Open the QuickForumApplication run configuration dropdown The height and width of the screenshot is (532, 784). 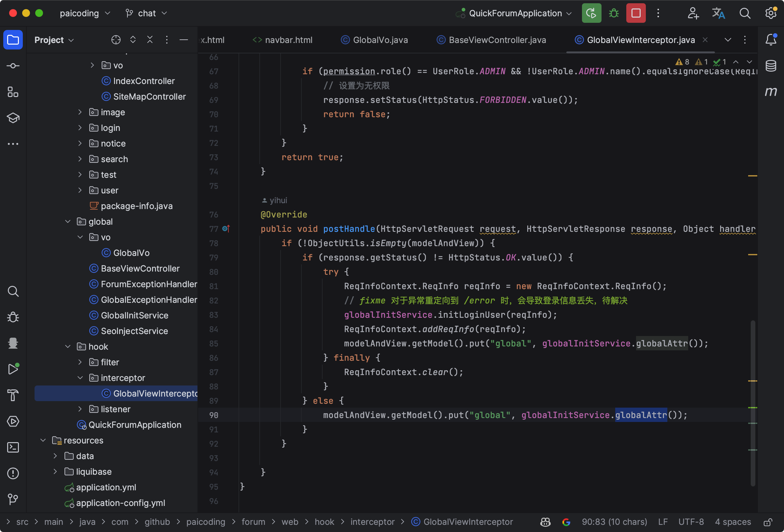(x=515, y=13)
